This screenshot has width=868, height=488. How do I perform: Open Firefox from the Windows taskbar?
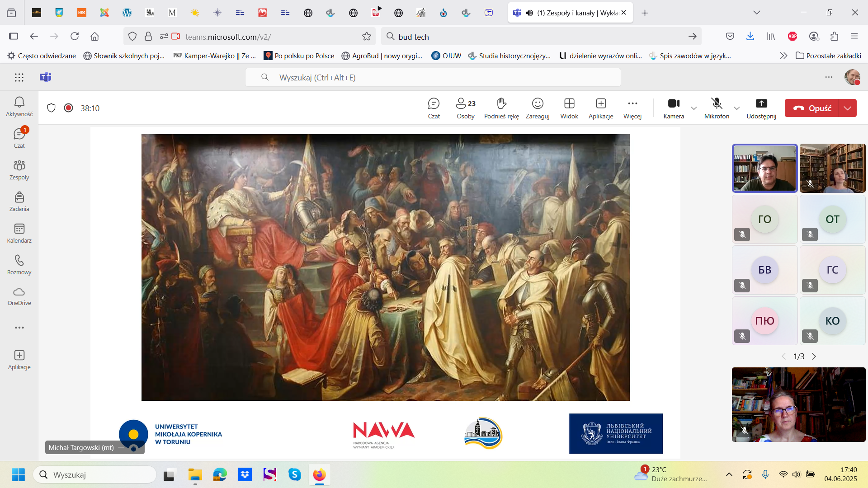(319, 475)
